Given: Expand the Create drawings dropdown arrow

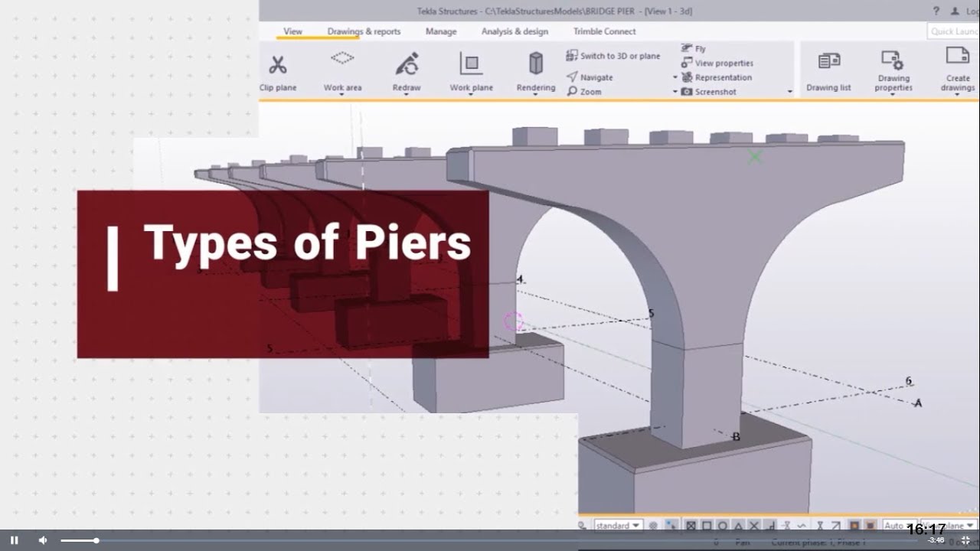Looking at the screenshot, I should pos(958,96).
